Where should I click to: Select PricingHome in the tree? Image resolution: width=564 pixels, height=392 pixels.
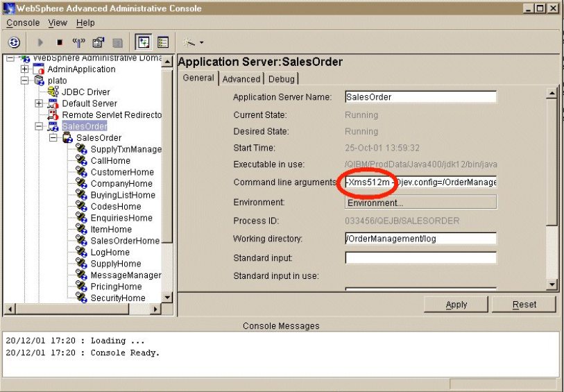pos(116,287)
